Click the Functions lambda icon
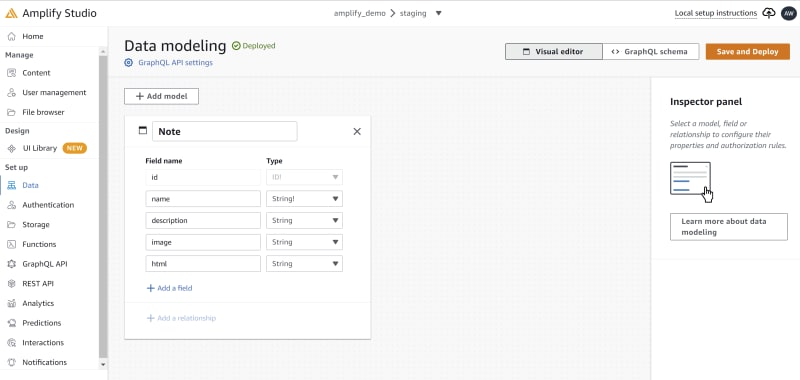The height and width of the screenshot is (380, 800). [x=12, y=244]
